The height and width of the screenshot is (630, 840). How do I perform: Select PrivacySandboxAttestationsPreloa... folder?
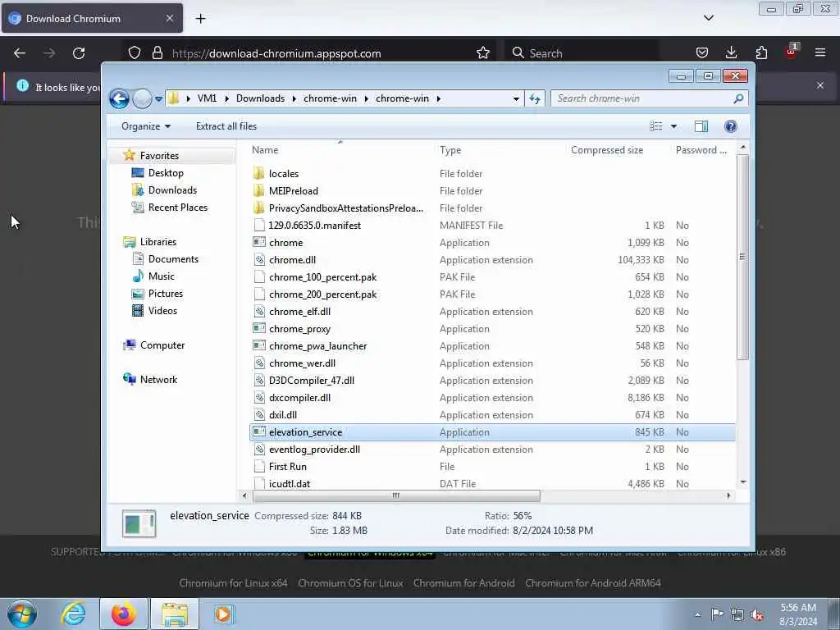(x=346, y=208)
